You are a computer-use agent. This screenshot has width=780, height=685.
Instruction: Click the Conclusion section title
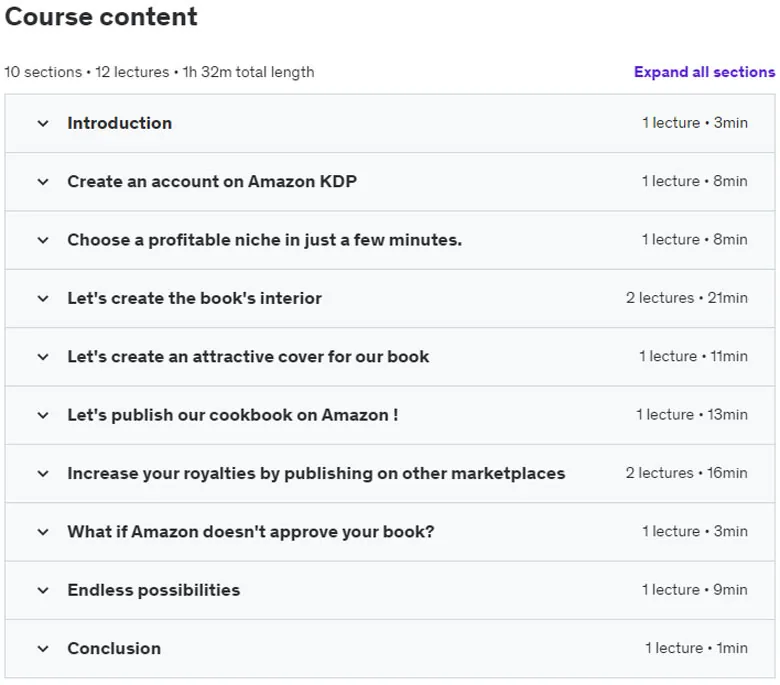114,648
